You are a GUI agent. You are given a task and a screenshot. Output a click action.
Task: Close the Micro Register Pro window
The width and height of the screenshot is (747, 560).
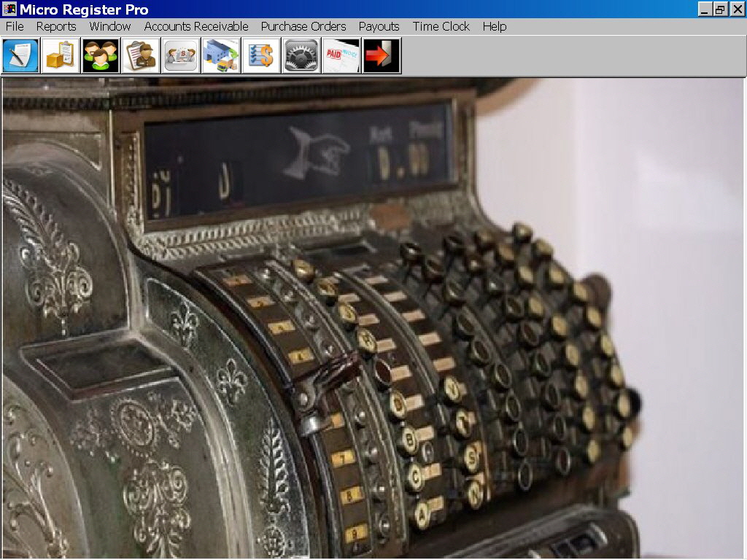click(x=738, y=9)
